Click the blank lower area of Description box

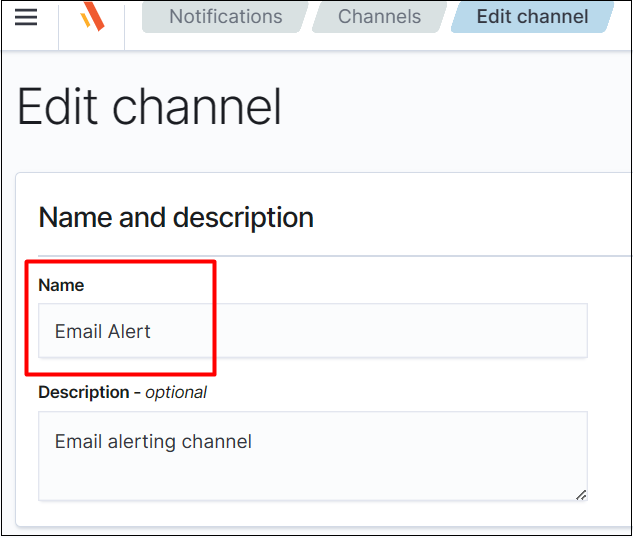point(300,478)
